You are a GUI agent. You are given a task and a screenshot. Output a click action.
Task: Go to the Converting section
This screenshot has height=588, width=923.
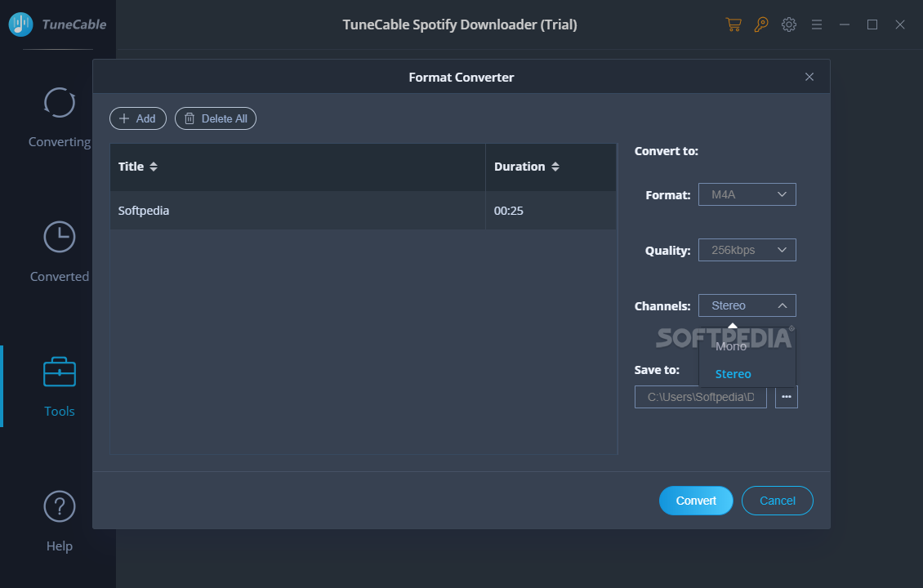[x=60, y=118]
